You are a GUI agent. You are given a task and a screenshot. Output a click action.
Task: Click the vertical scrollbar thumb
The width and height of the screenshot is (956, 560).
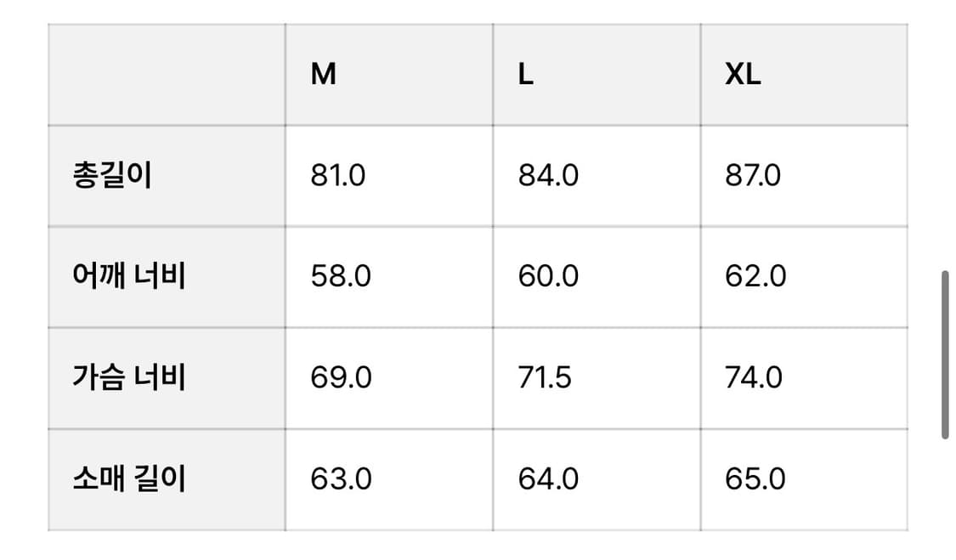pyautogui.click(x=945, y=355)
